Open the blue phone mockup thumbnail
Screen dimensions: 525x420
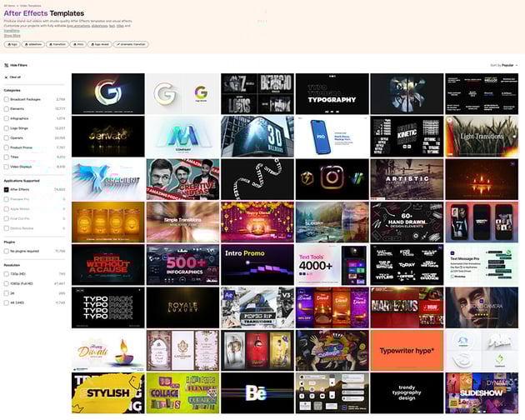332,137
